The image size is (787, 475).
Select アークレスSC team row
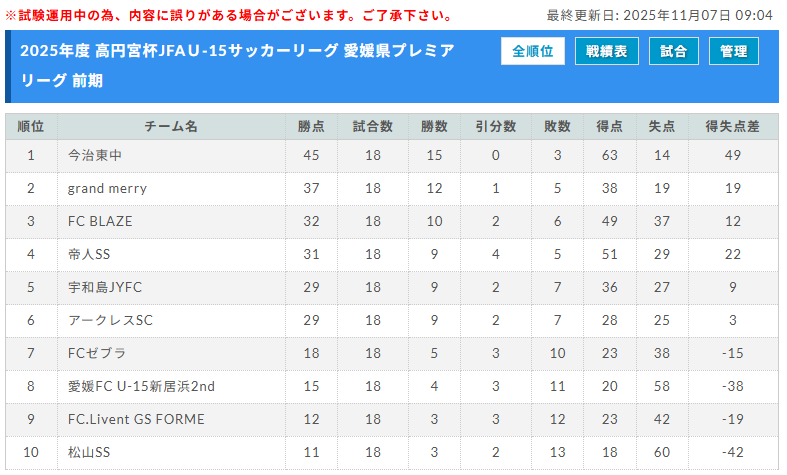point(110,320)
